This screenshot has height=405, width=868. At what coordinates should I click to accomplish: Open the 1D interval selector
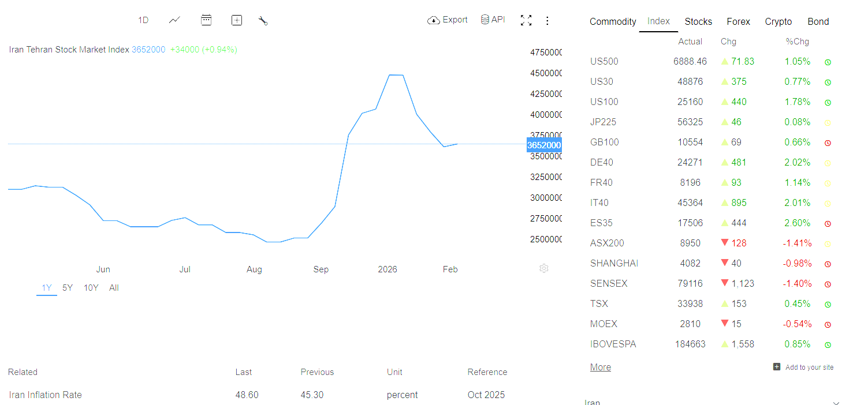coord(143,20)
